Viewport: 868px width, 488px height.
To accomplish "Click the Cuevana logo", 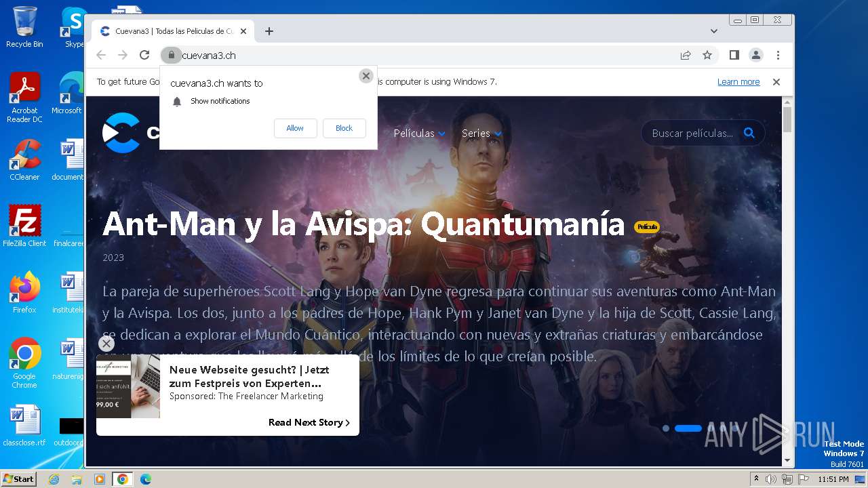I will (130, 133).
